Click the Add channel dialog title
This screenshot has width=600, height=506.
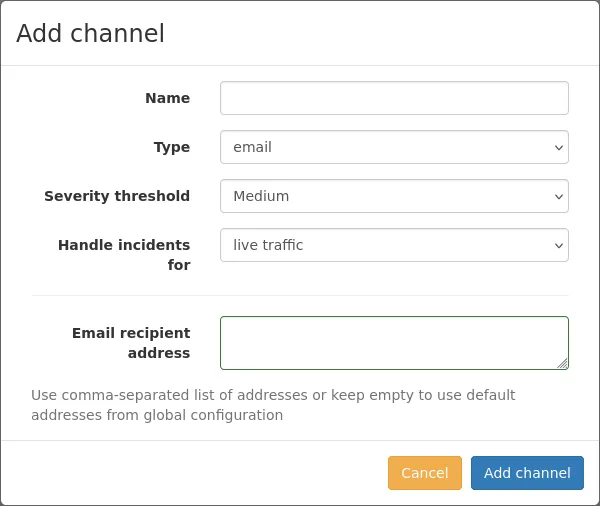(x=90, y=33)
